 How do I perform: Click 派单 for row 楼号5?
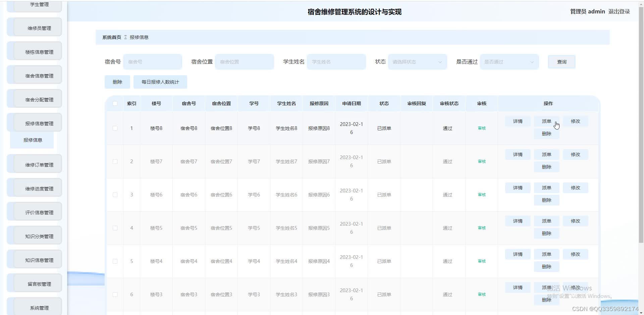(546, 221)
